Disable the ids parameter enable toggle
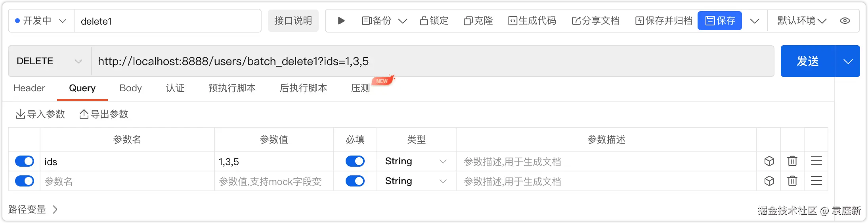 (25, 161)
